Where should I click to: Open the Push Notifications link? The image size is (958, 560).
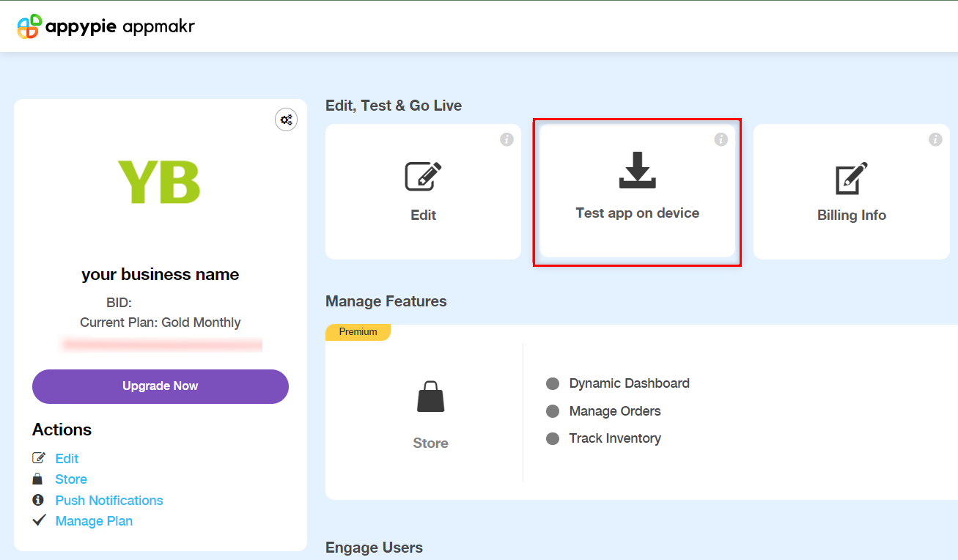tap(108, 500)
